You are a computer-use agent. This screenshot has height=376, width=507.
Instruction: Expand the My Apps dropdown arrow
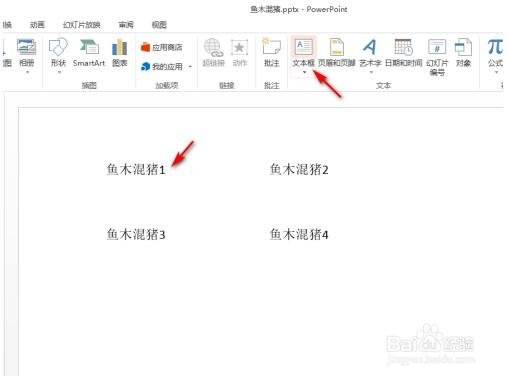click(x=190, y=67)
